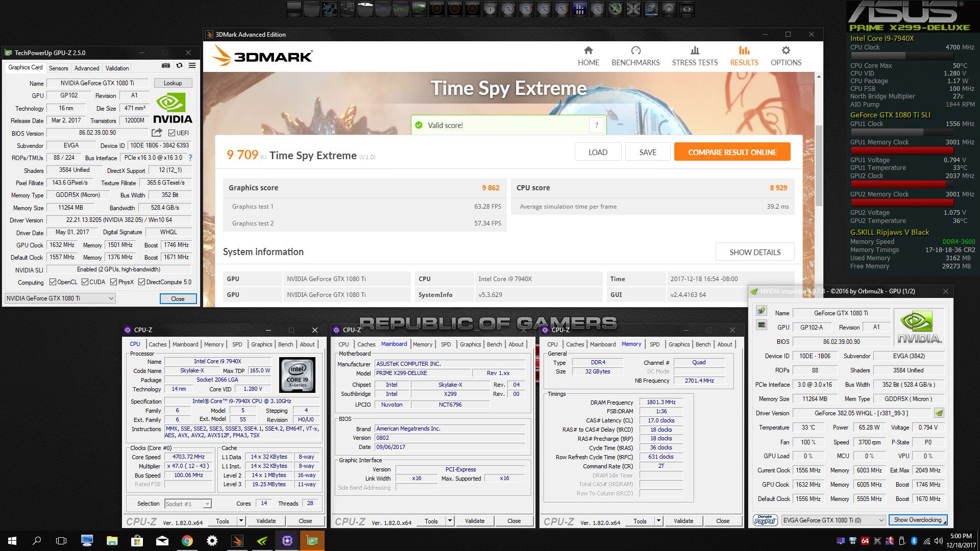The height and width of the screenshot is (551, 980).
Task: Click the GPU-Z screenshot camera icon
Action: [x=166, y=66]
